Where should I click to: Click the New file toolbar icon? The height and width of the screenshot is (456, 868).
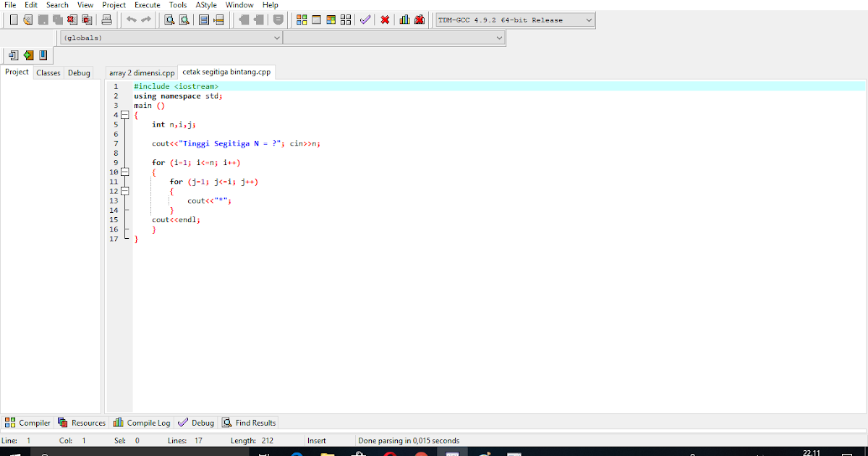tap(14, 20)
